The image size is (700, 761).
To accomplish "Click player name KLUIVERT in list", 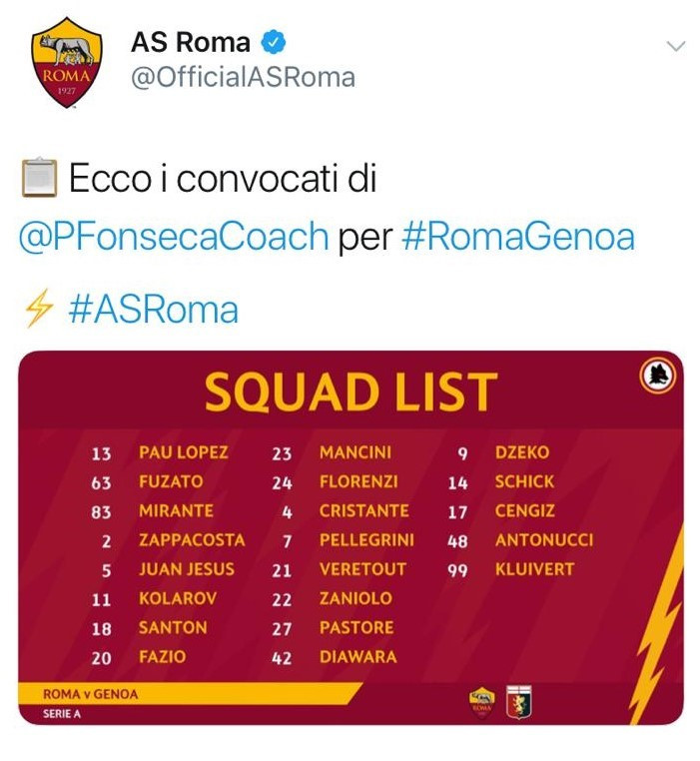I will pos(534,569).
